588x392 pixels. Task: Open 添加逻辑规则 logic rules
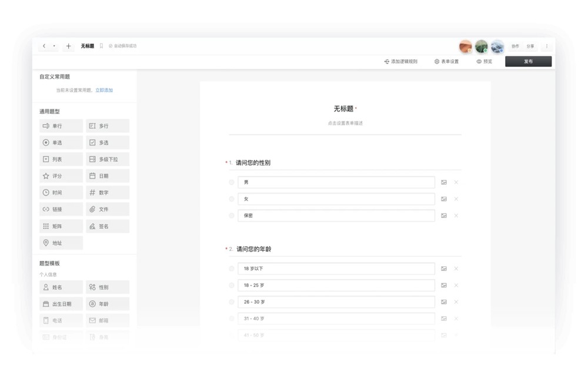(x=400, y=62)
